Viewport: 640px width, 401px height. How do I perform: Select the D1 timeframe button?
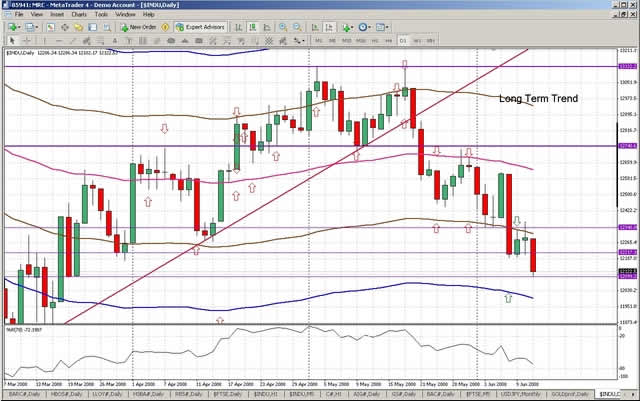403,41
